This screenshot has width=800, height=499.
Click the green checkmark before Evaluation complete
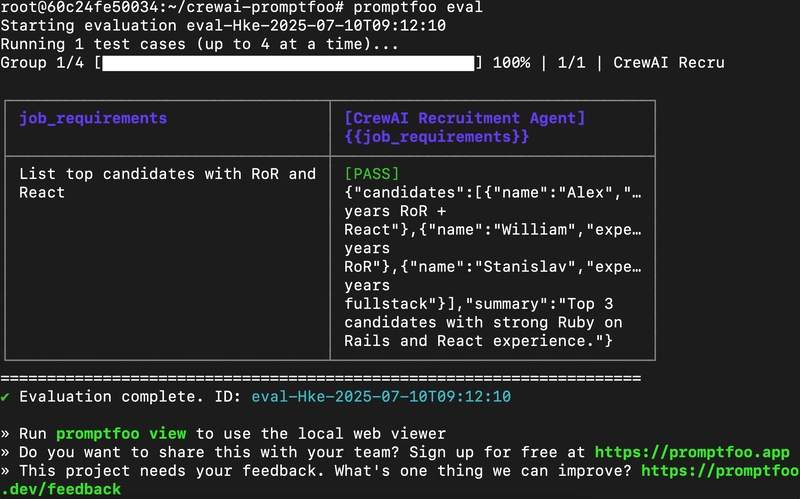tap(6, 397)
